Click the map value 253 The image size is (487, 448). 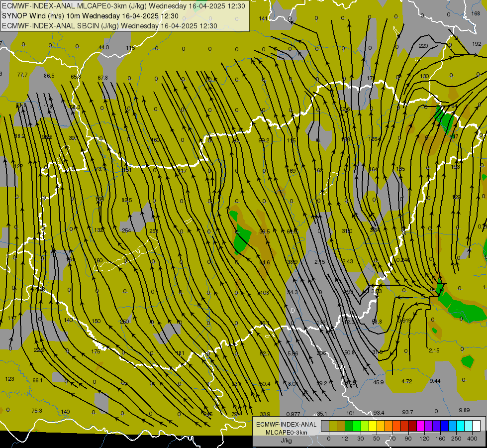[154, 231]
